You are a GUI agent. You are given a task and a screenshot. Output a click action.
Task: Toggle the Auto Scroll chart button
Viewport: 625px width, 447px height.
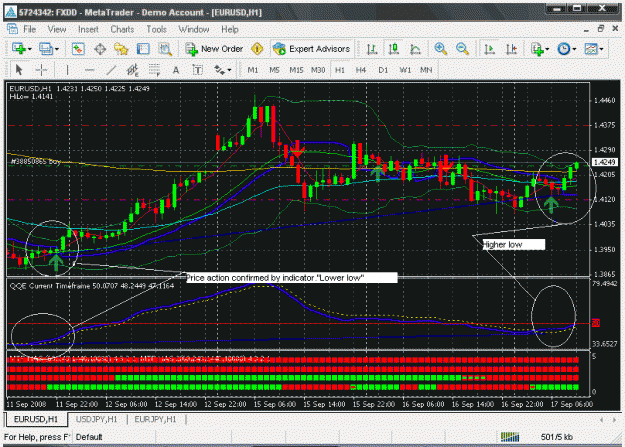(x=489, y=49)
